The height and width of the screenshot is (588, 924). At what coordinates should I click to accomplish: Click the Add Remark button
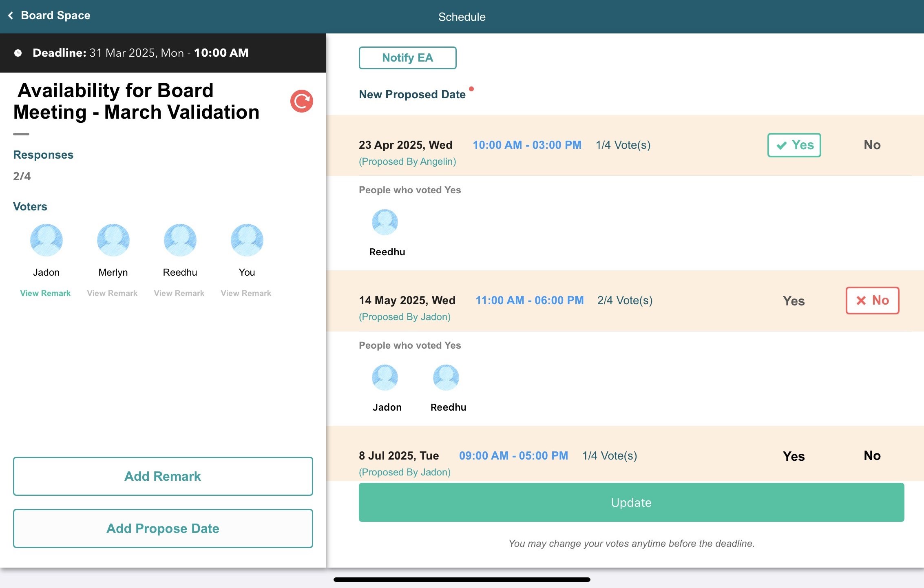tap(163, 476)
